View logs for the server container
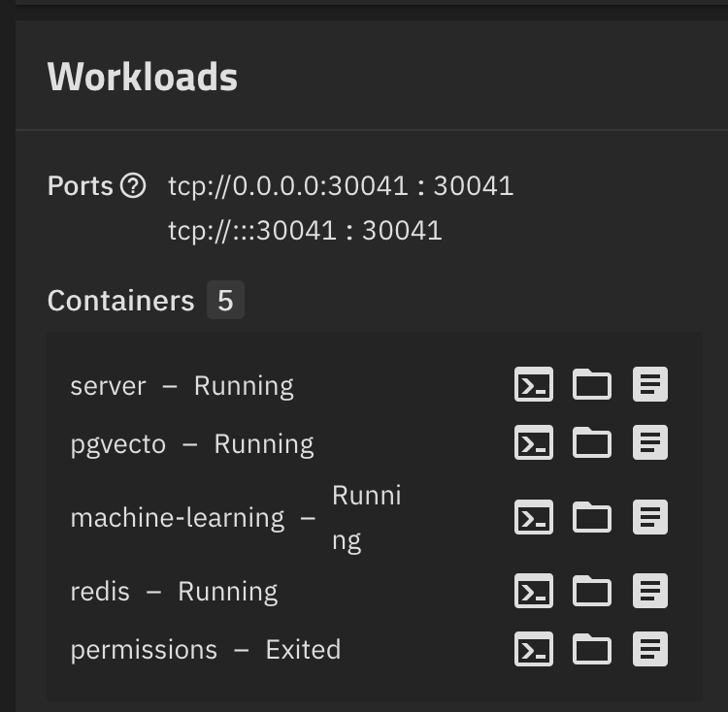 pos(650,384)
